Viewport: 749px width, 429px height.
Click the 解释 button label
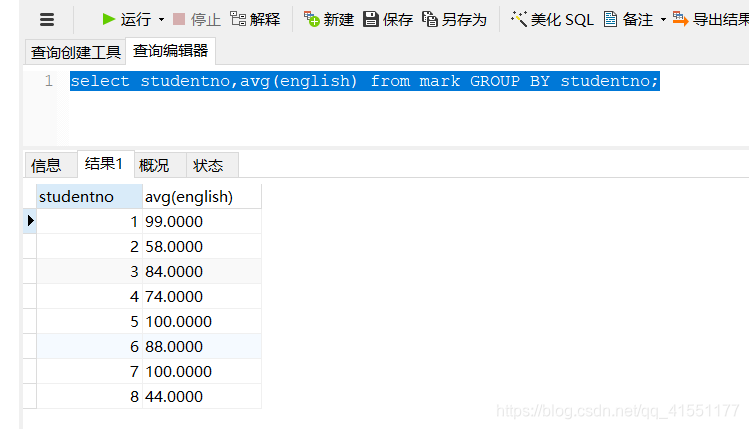265,20
